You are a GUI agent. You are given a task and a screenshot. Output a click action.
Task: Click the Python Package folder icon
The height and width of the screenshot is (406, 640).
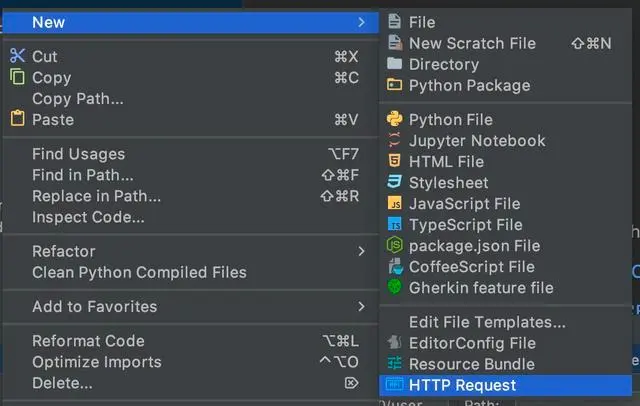394,84
